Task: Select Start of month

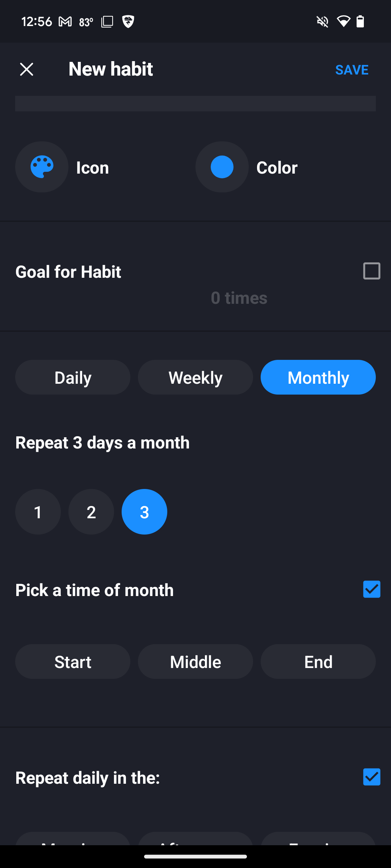Action: [73, 661]
